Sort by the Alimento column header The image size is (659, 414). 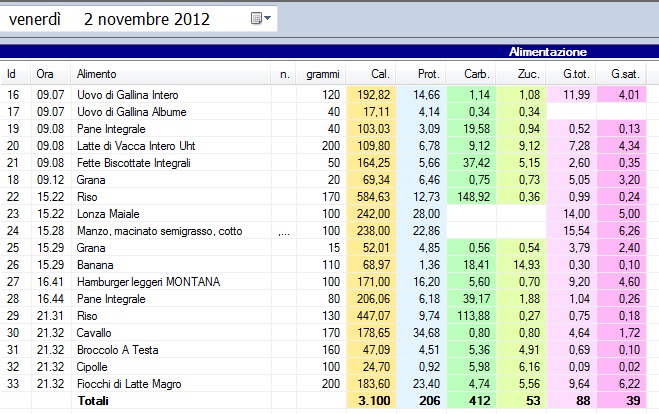[96, 74]
